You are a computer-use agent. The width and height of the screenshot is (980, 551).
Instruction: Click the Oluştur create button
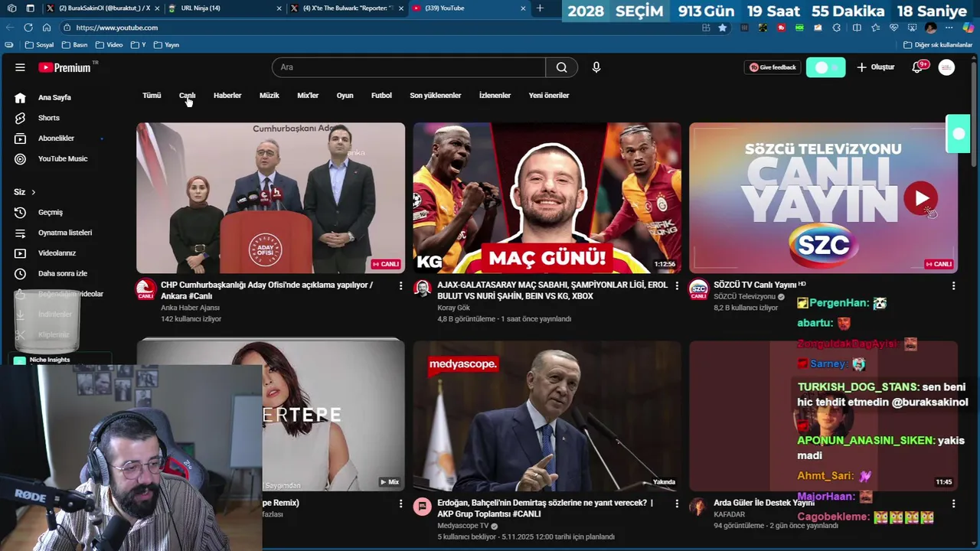coord(875,67)
